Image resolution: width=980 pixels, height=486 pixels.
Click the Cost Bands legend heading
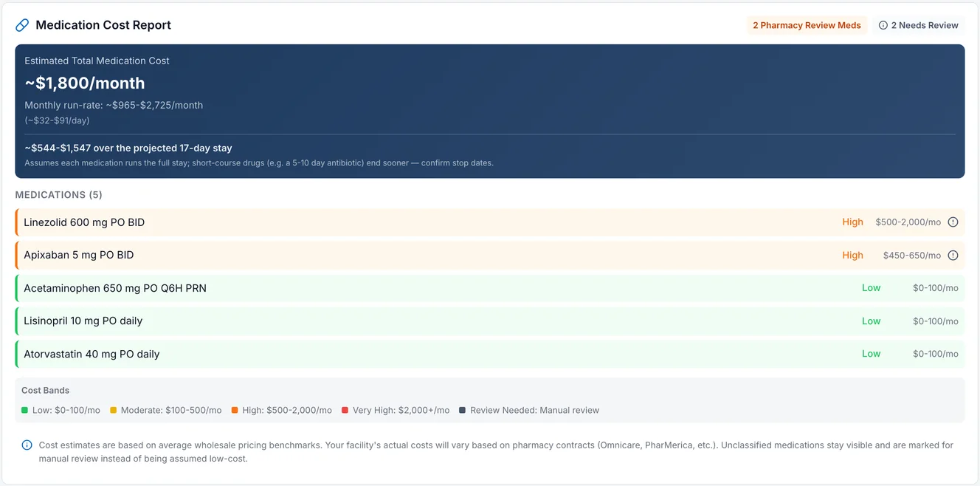pos(46,391)
